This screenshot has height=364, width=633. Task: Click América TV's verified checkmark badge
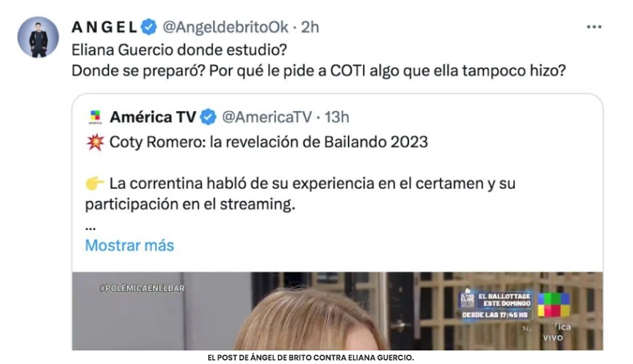coord(208,117)
